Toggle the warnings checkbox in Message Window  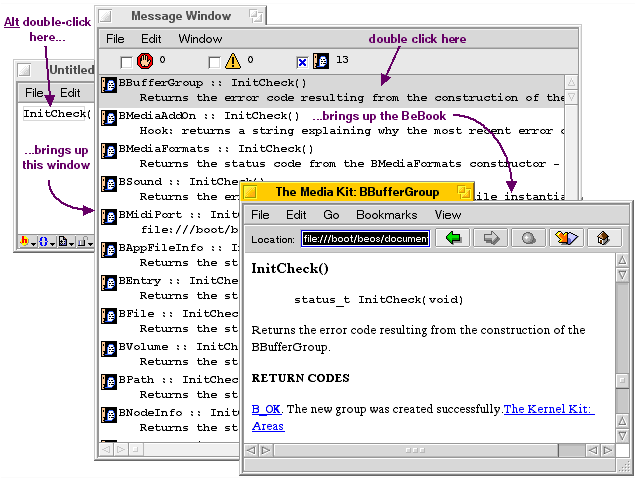(214, 62)
